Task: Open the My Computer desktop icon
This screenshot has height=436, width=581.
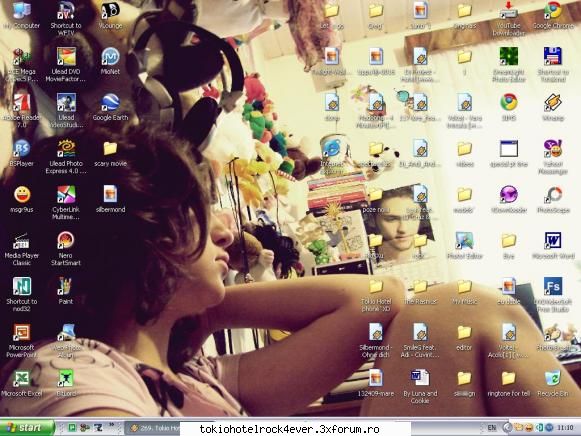Action: (x=21, y=15)
